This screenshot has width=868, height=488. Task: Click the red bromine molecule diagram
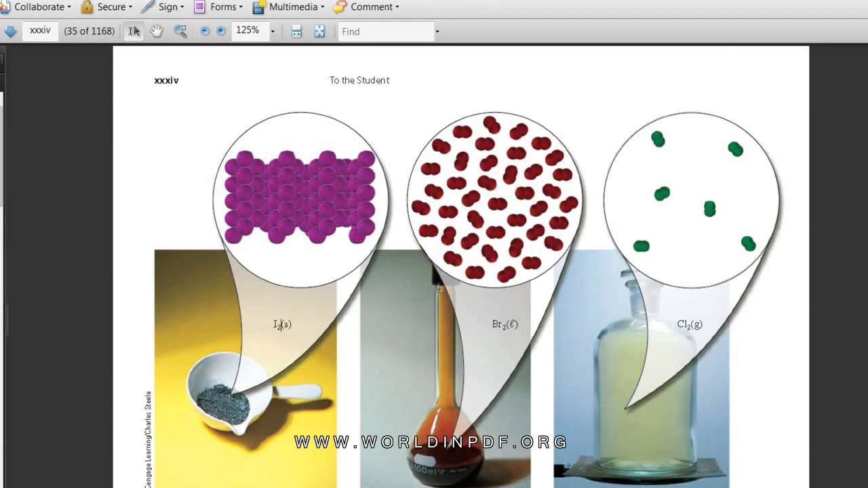click(x=494, y=199)
